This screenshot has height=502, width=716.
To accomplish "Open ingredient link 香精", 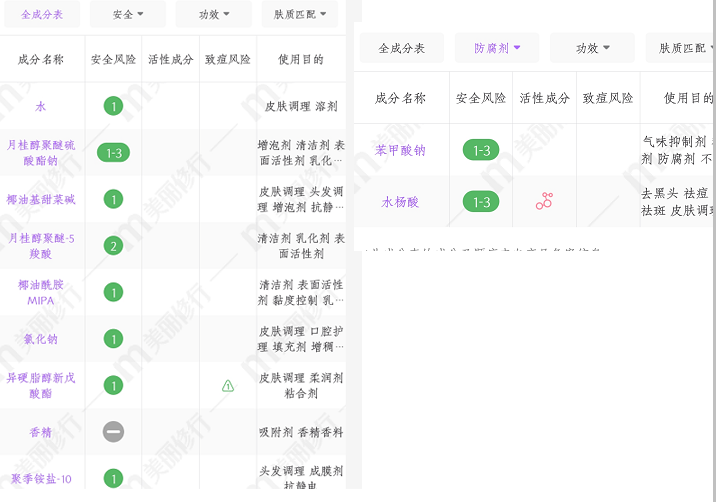I will 41,432.
